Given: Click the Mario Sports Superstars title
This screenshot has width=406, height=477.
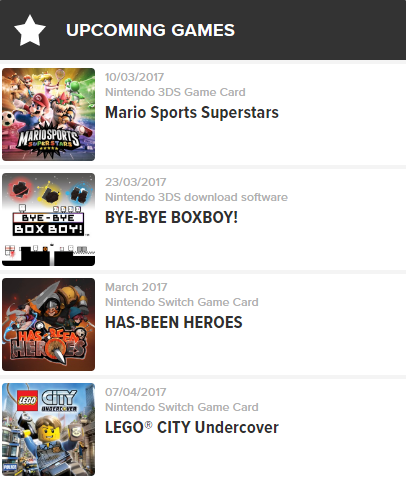Looking at the screenshot, I should 192,112.
